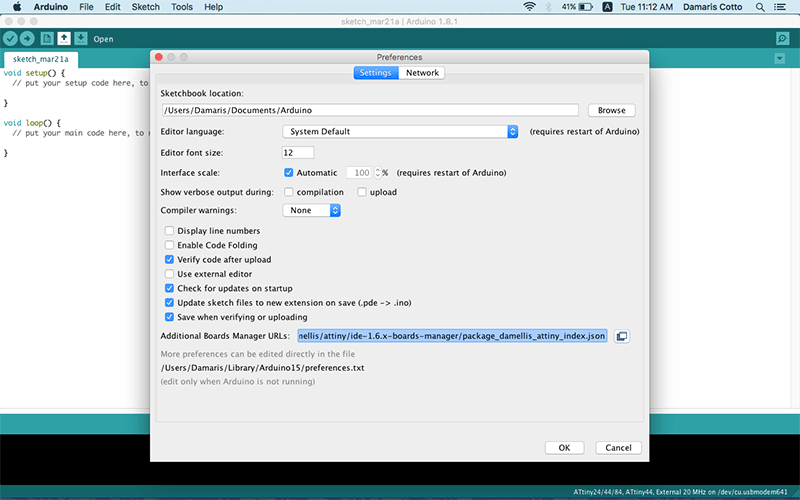Open the Serial Monitor magnifier icon

(x=782, y=39)
